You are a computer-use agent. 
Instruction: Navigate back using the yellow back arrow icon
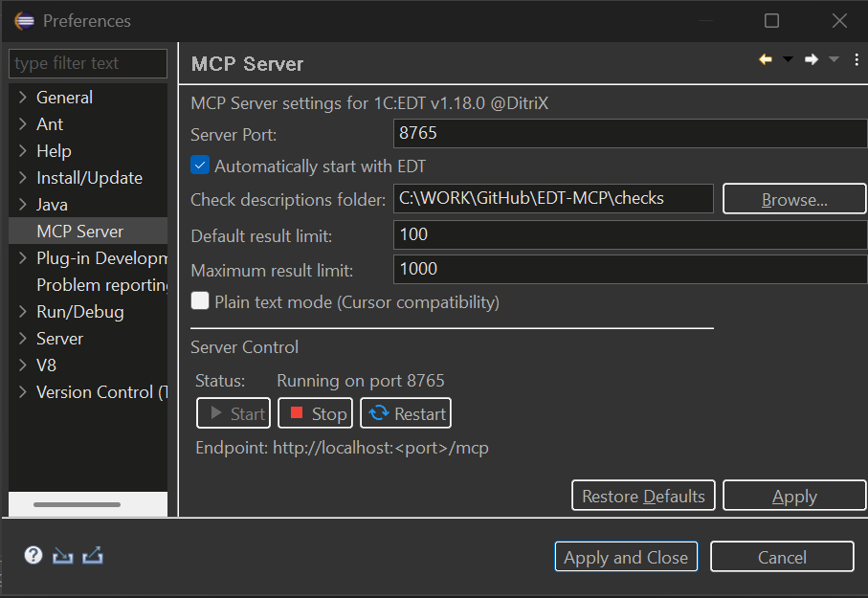click(x=765, y=59)
